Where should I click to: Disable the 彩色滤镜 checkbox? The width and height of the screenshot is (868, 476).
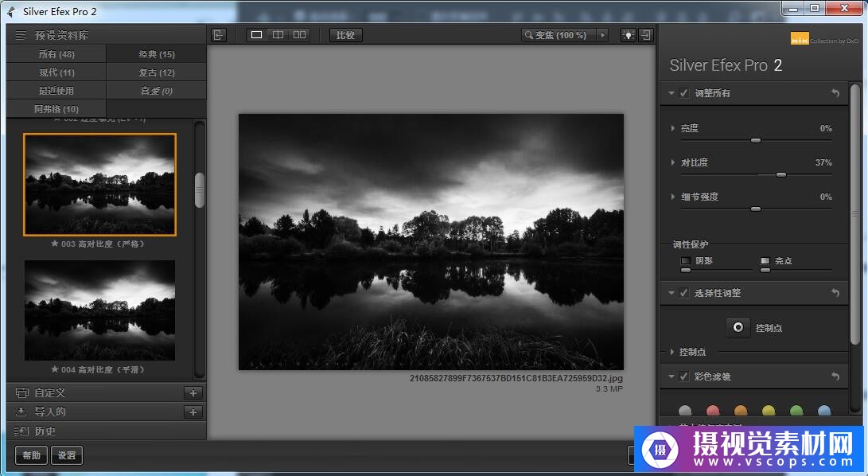click(684, 377)
